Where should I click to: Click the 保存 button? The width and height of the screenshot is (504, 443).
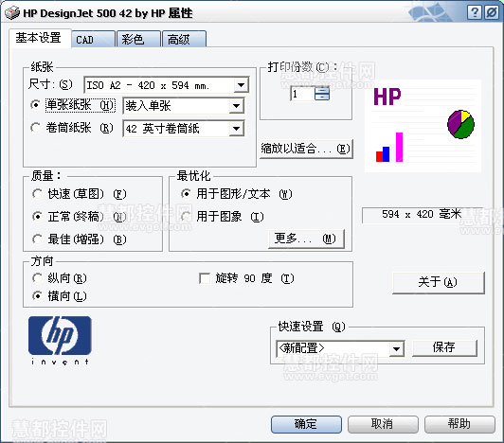444,348
